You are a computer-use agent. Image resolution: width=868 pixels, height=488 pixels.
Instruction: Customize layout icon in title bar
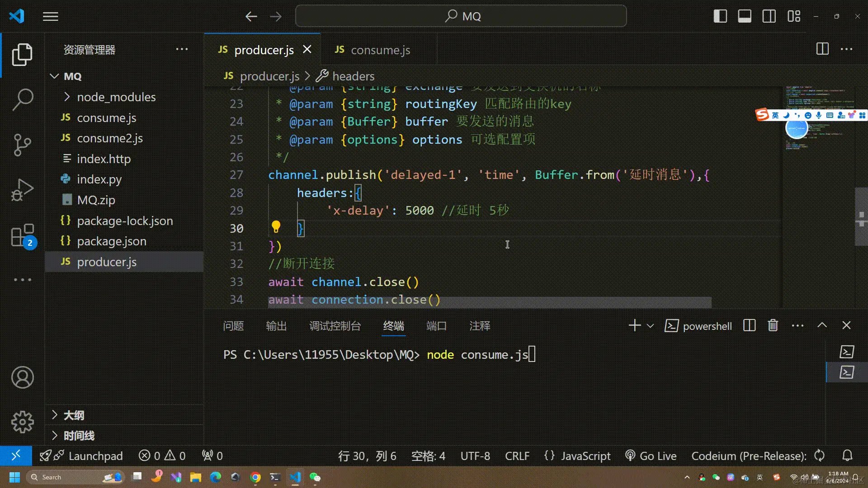[794, 16]
